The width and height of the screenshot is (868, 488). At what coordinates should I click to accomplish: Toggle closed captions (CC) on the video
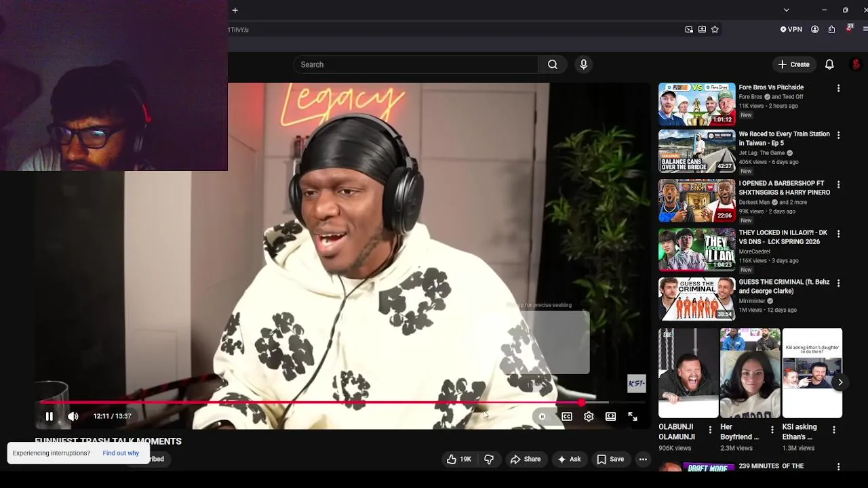coord(567,416)
